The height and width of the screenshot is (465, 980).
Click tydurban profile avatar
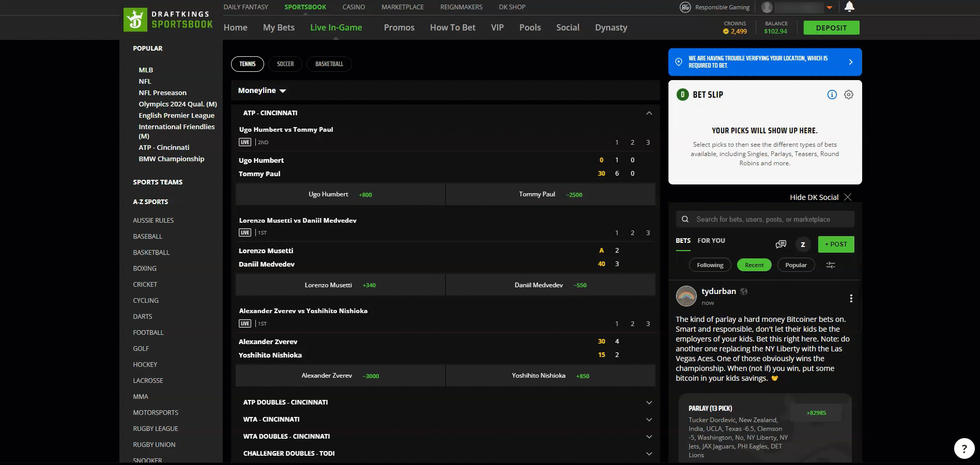coord(686,296)
